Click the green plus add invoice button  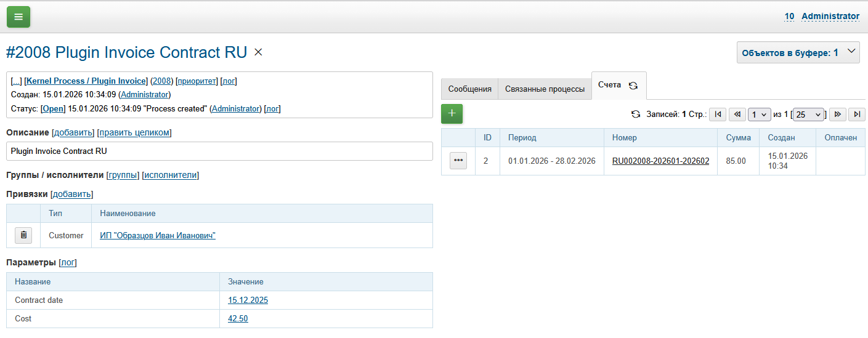(x=452, y=114)
